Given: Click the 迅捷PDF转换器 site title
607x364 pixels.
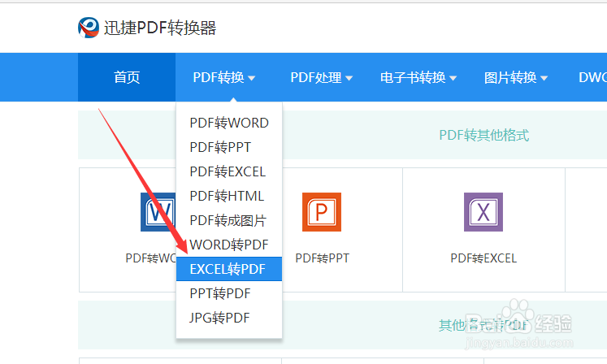Looking at the screenshot, I should (160, 28).
